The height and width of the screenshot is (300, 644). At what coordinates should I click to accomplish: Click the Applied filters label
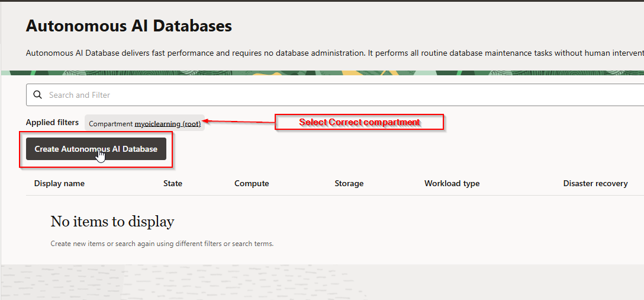tap(52, 123)
